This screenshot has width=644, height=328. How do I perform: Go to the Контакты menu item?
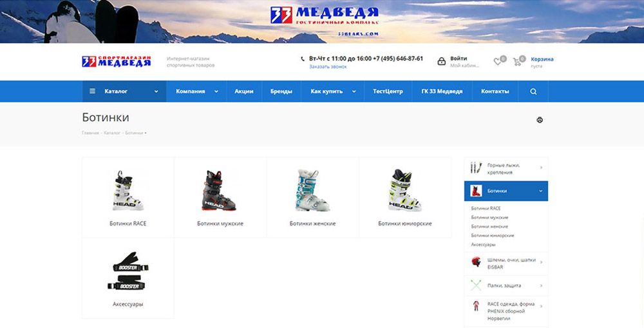(495, 92)
